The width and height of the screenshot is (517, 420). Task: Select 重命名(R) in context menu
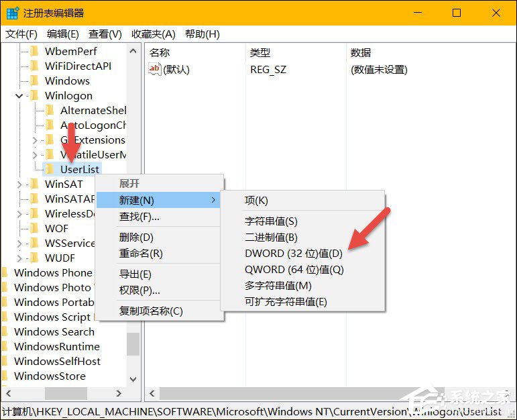[x=141, y=254]
